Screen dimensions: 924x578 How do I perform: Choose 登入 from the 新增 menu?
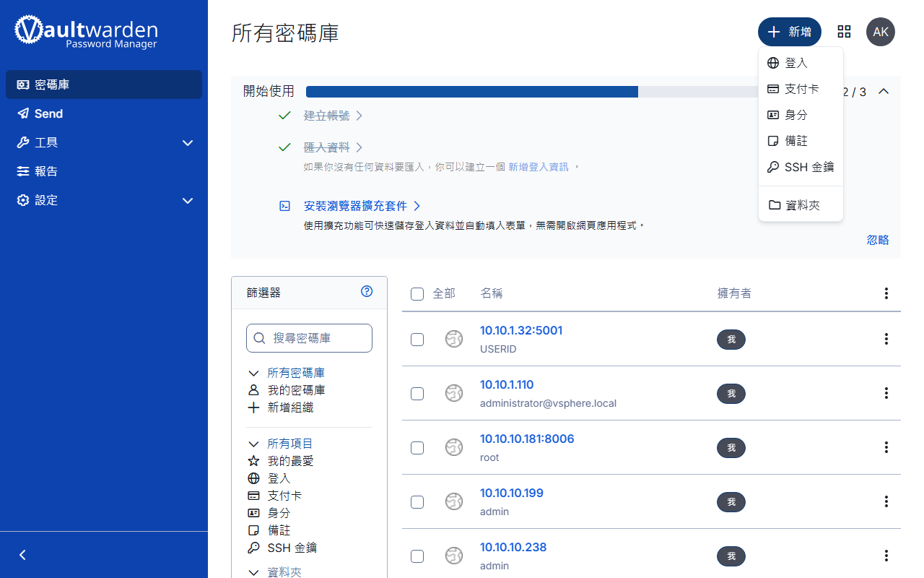click(801, 63)
